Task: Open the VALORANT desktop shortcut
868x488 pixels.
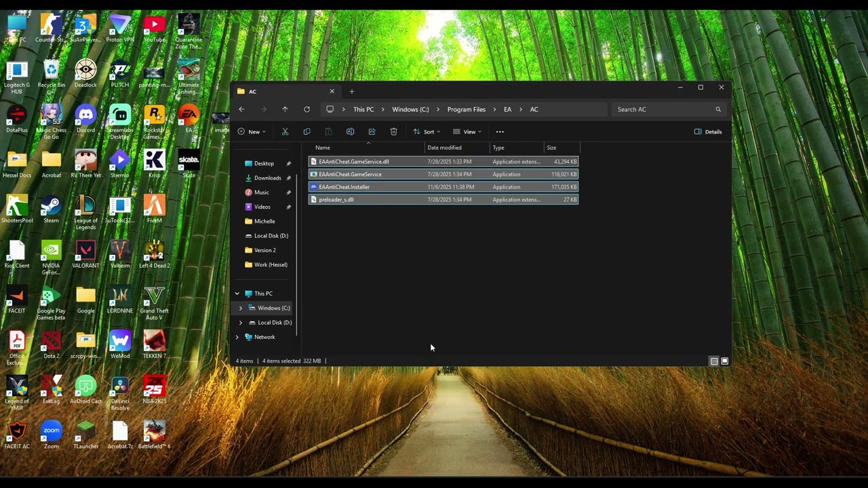Action: point(85,255)
